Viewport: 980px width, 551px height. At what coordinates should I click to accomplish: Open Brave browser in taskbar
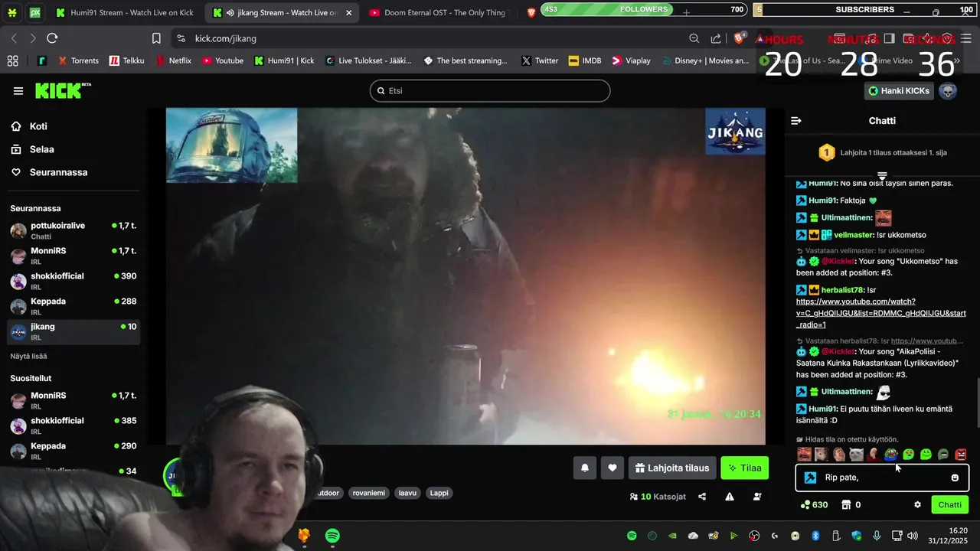tap(304, 536)
